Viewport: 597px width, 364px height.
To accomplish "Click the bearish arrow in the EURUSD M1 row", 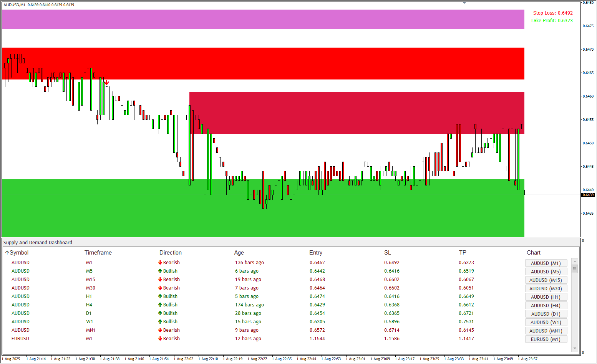I will click(x=160, y=339).
